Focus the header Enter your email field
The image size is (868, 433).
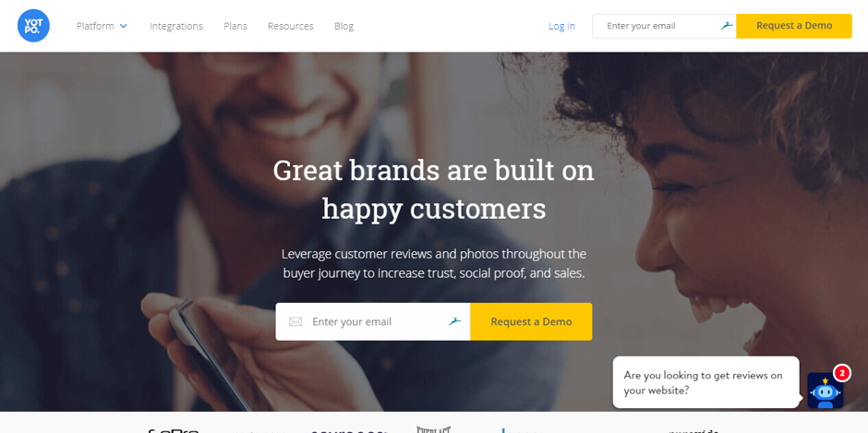click(x=664, y=26)
